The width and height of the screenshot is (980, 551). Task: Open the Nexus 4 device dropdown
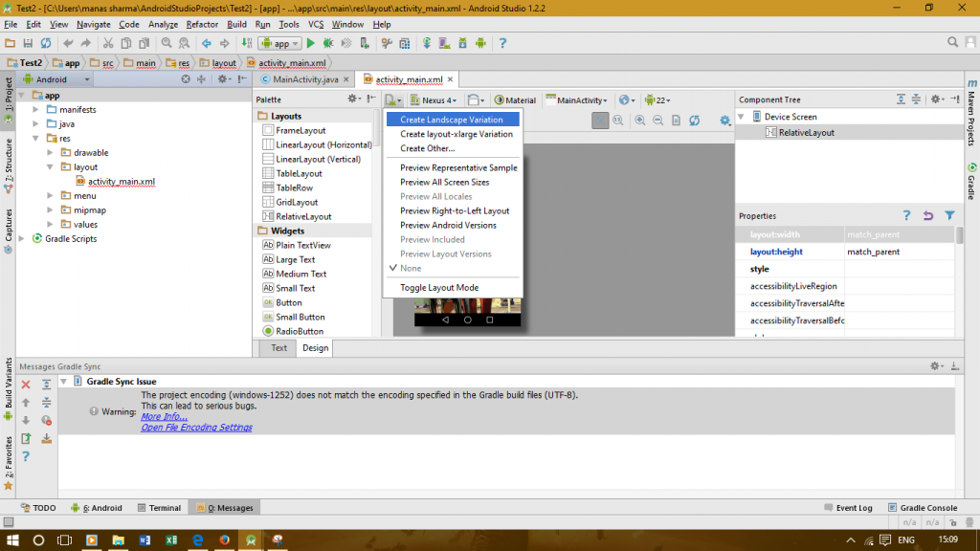point(434,99)
